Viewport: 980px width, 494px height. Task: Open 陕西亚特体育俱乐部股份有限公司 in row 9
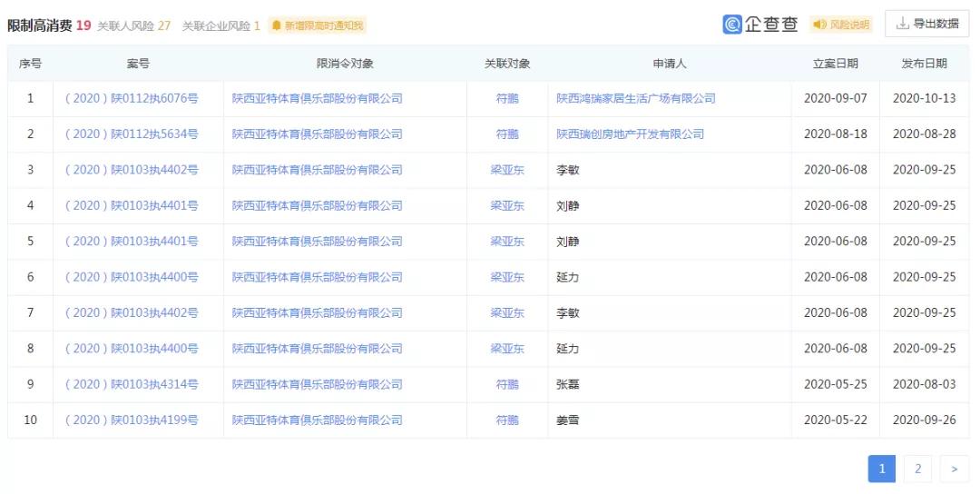tap(318, 384)
